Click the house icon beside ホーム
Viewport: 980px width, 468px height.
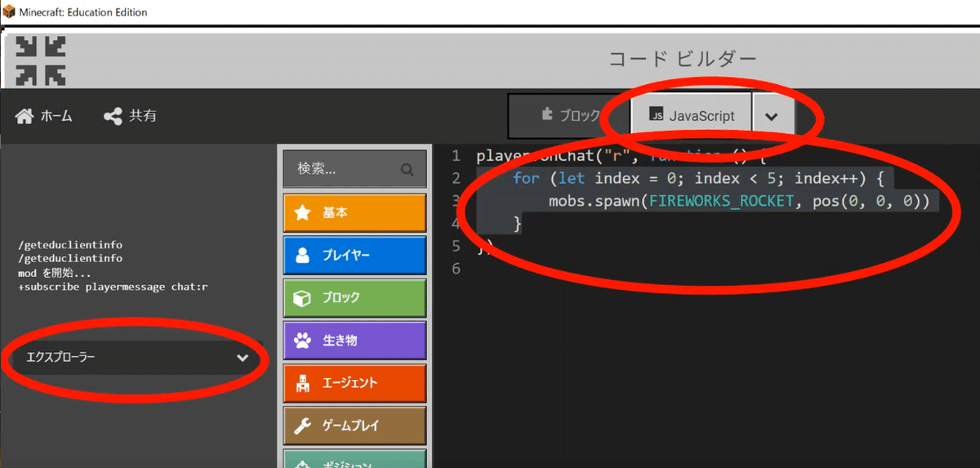pos(24,116)
